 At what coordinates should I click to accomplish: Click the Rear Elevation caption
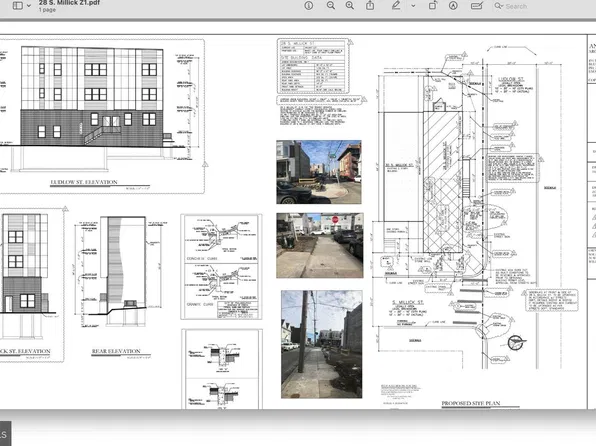click(x=116, y=351)
